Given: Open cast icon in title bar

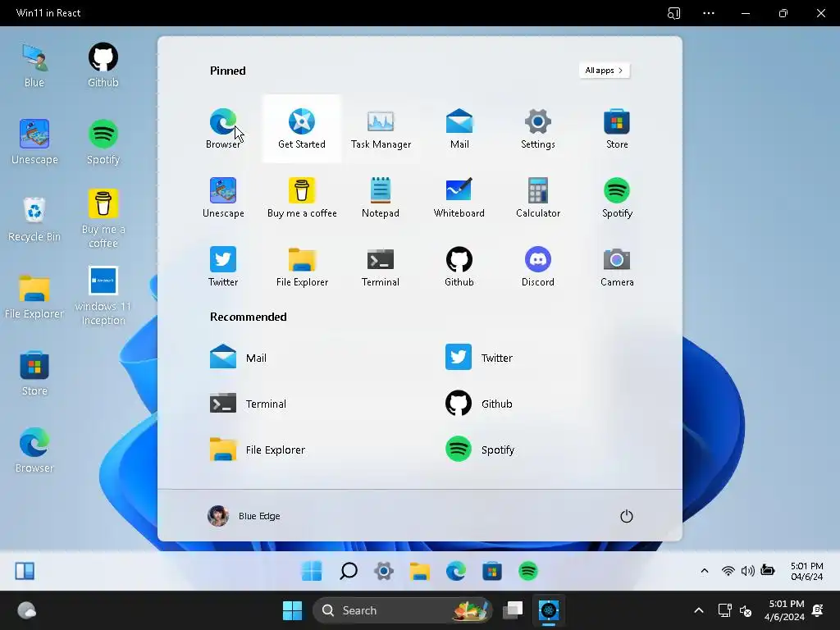Looking at the screenshot, I should pos(673,13).
